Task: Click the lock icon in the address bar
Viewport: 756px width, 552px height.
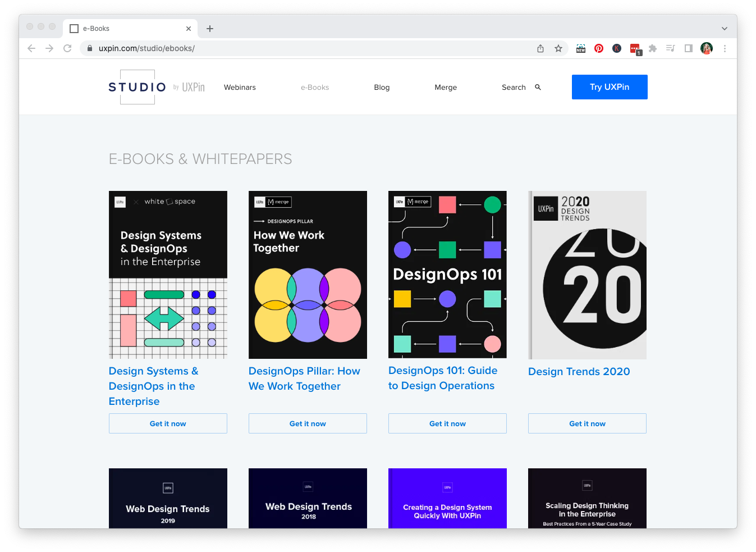Action: pos(89,48)
